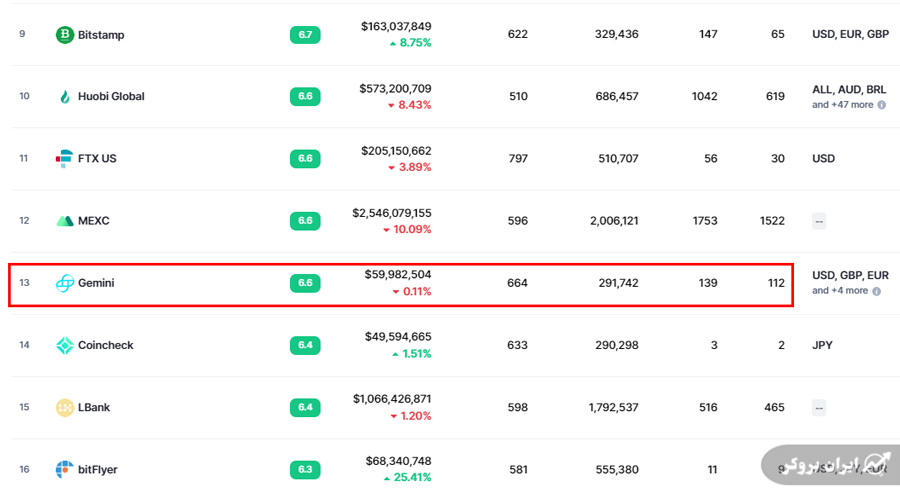
Task: Click bitFlyer's 6.3 score badge
Action: coord(305,470)
